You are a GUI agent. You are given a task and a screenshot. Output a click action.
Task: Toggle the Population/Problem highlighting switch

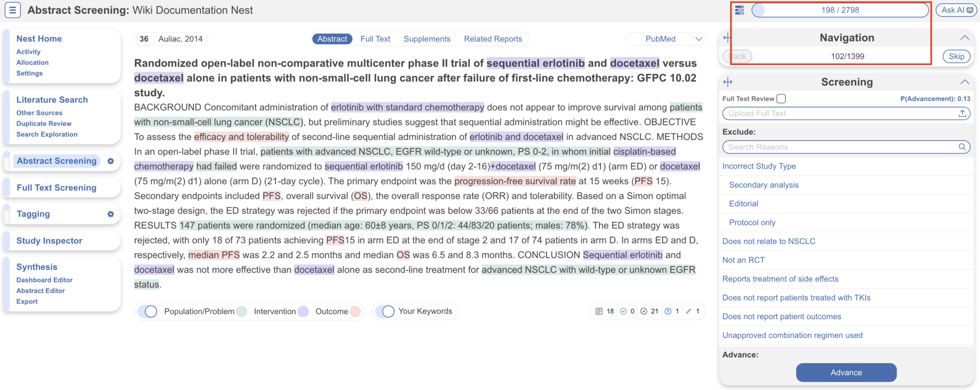pos(148,311)
